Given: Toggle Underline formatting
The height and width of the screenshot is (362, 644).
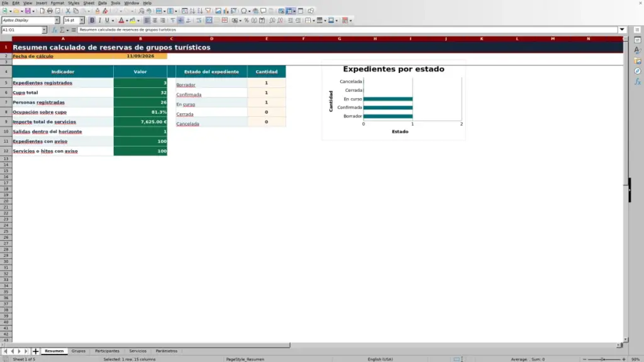Looking at the screenshot, I should 107,20.
